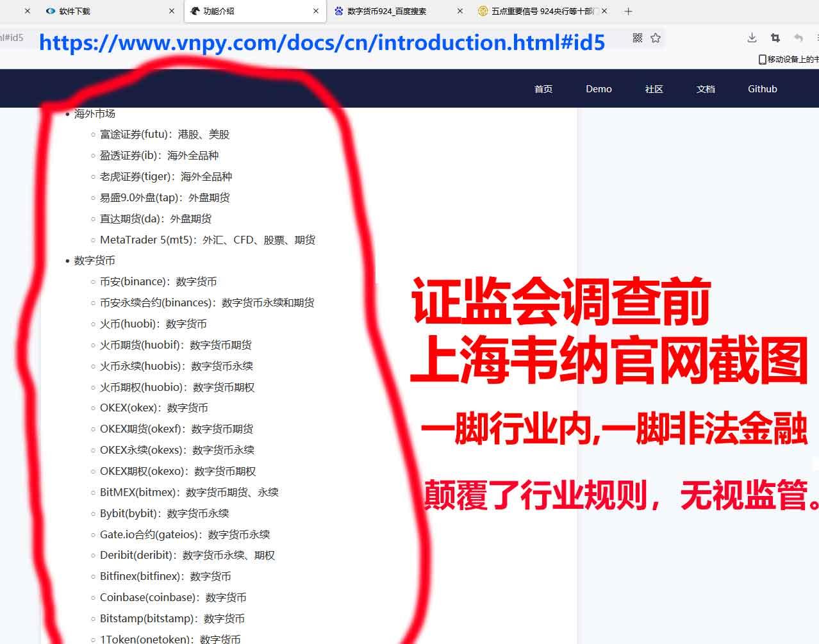
Task: Open the Demo navigation item
Action: click(597, 88)
